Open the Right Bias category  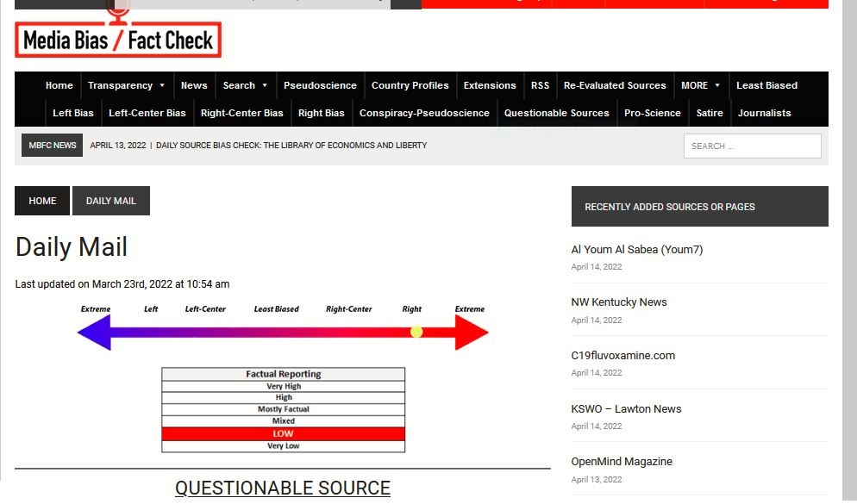tap(322, 113)
